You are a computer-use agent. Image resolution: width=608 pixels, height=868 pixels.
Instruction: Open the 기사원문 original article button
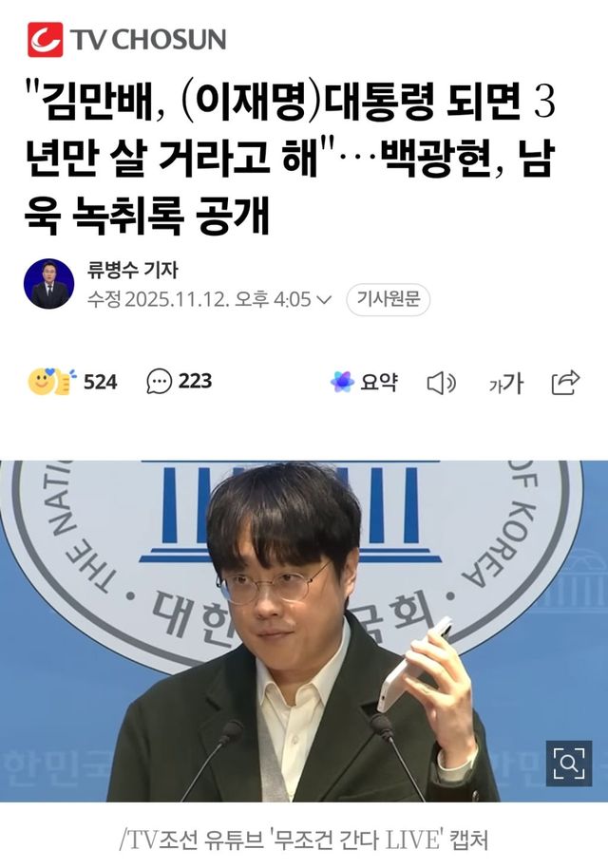point(389,299)
